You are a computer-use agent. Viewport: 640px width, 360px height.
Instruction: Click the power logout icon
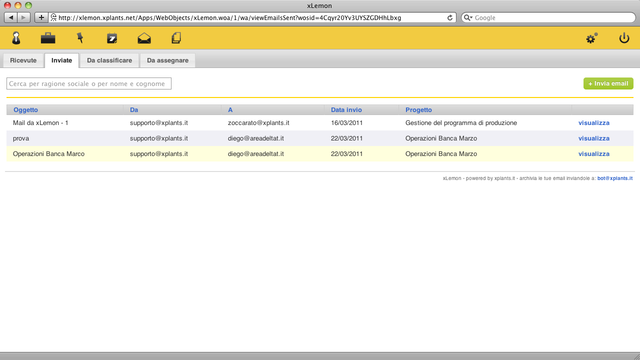624,38
